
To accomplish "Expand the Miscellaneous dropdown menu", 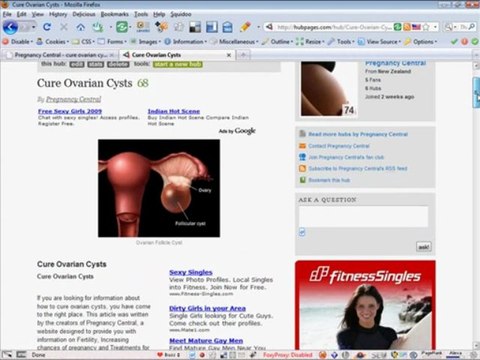I will tap(235, 42).
